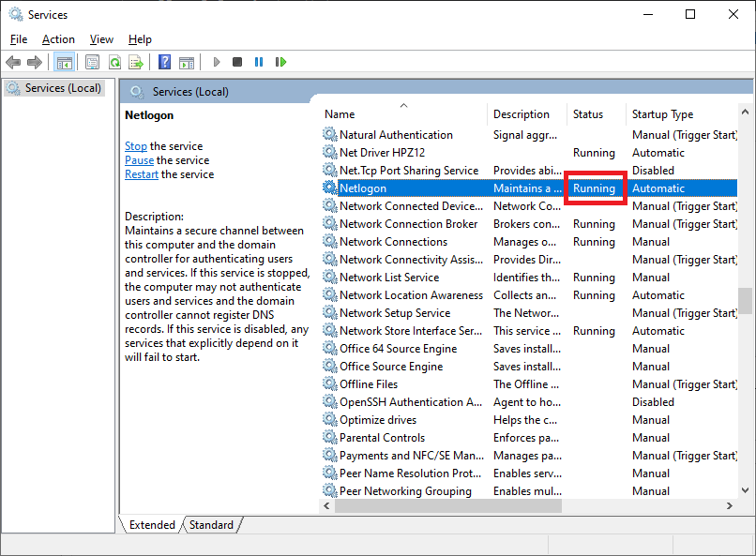The image size is (756, 556).
Task: Select Services (Local) in the left tree
Action: click(x=62, y=88)
